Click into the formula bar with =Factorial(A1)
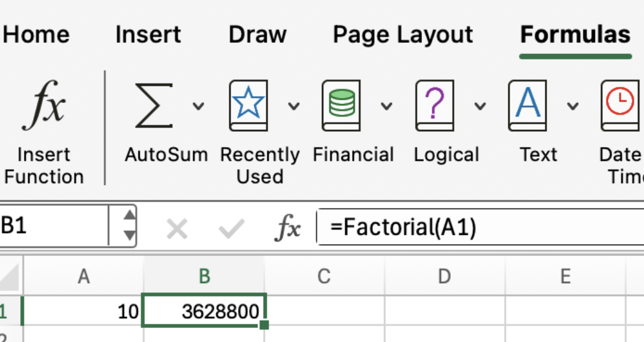 click(480, 227)
